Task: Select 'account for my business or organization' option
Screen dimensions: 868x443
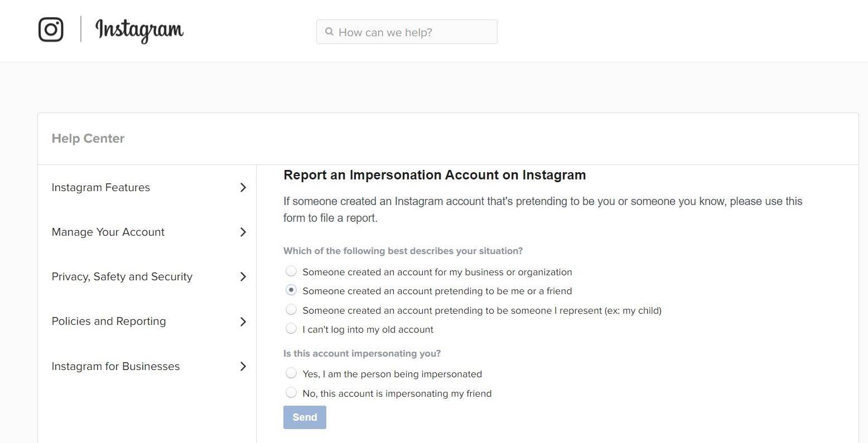Action: click(291, 271)
